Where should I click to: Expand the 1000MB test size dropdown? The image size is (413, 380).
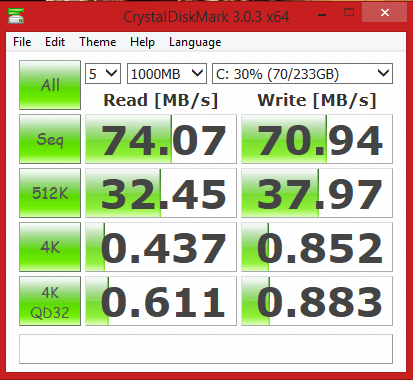pos(167,74)
